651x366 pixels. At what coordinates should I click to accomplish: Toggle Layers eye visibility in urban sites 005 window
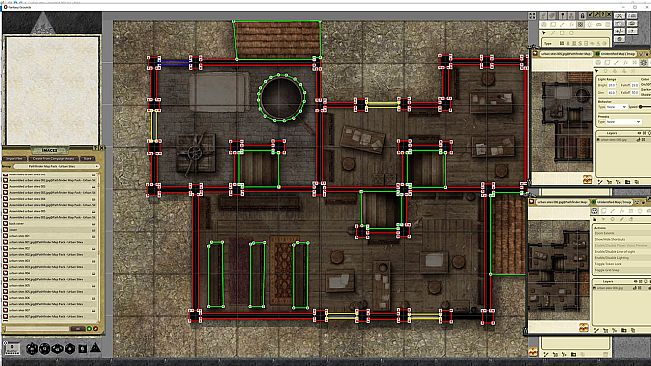[640, 133]
